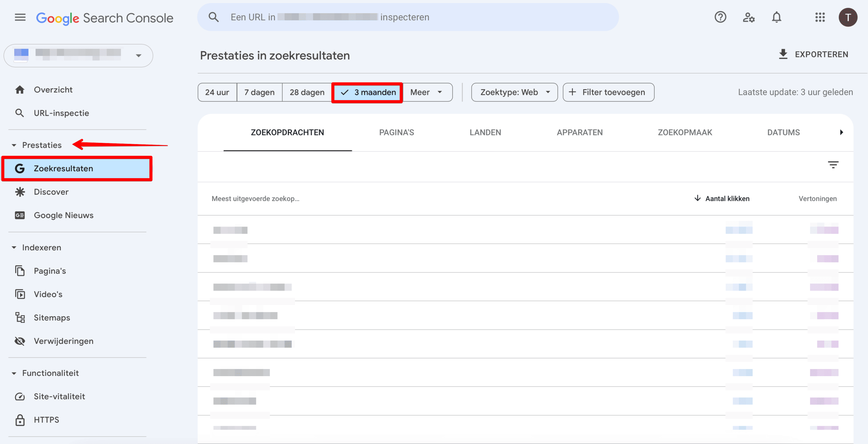The height and width of the screenshot is (444, 868).
Task: Open the notifications bell
Action: [776, 17]
